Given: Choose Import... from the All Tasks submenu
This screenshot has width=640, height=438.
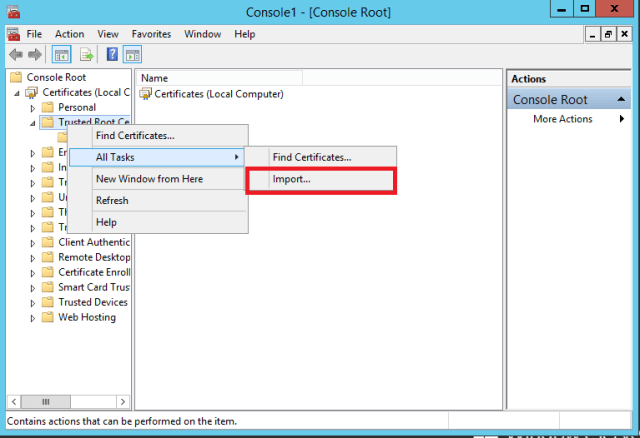Looking at the screenshot, I should 292,180.
